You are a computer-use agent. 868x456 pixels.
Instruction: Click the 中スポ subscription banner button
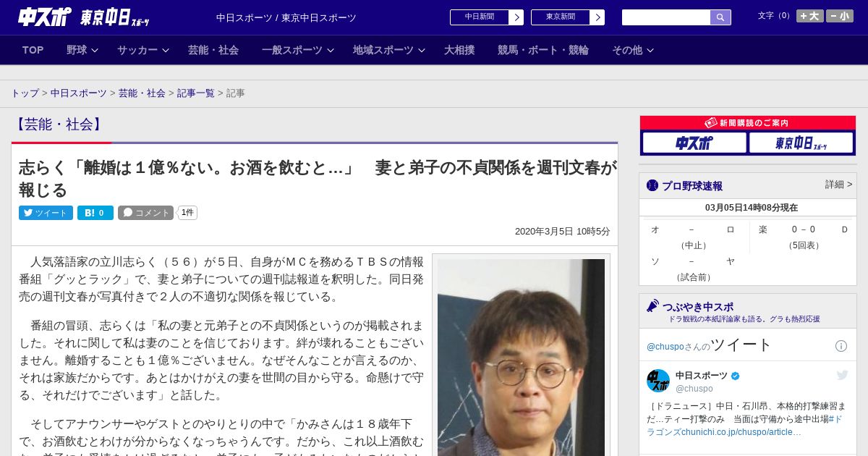point(694,143)
